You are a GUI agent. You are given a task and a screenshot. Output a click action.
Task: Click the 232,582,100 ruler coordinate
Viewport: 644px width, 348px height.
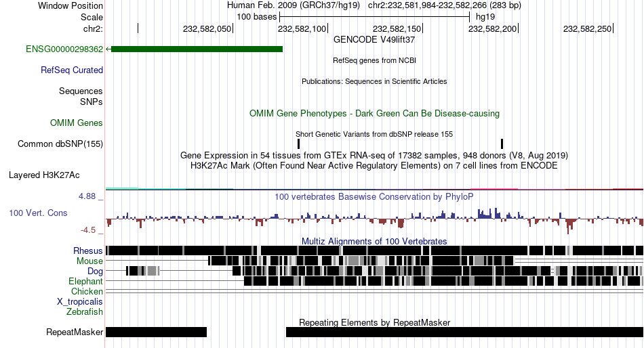(302, 28)
